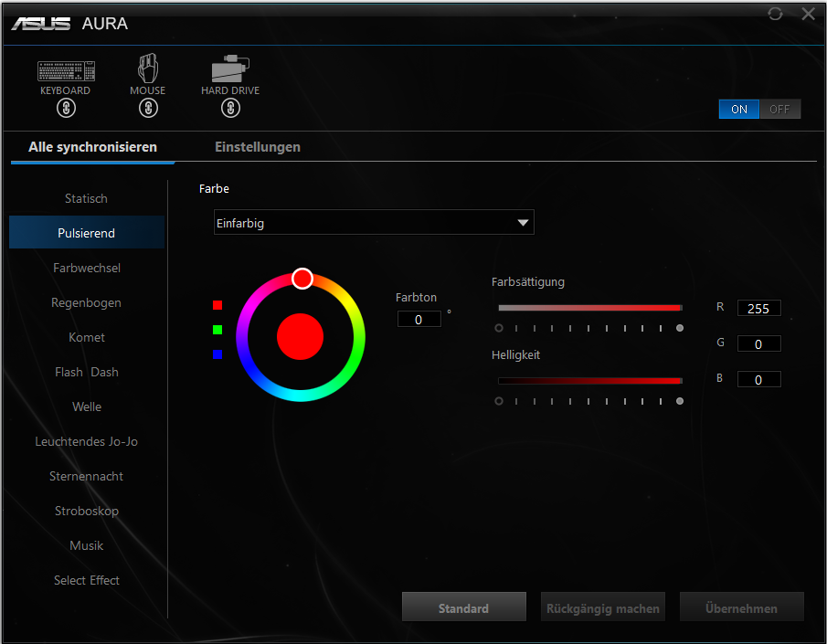
Task: Select the Stroboskop effect
Action: tap(87, 511)
